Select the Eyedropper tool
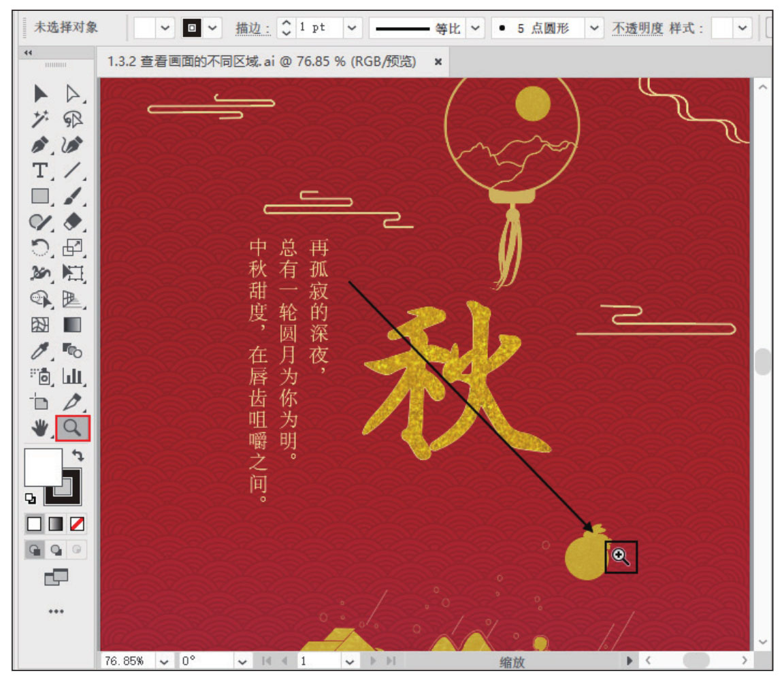The width and height of the screenshot is (784, 680). tap(40, 351)
